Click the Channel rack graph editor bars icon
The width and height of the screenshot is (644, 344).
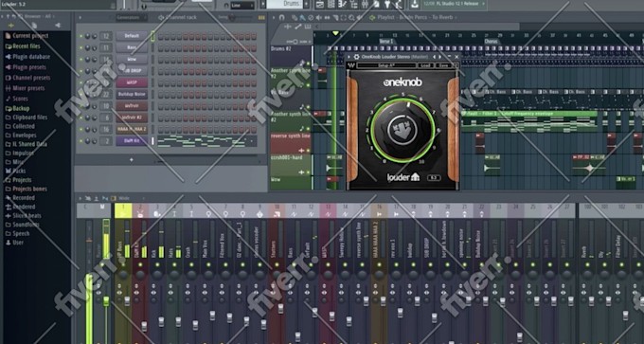click(261, 18)
